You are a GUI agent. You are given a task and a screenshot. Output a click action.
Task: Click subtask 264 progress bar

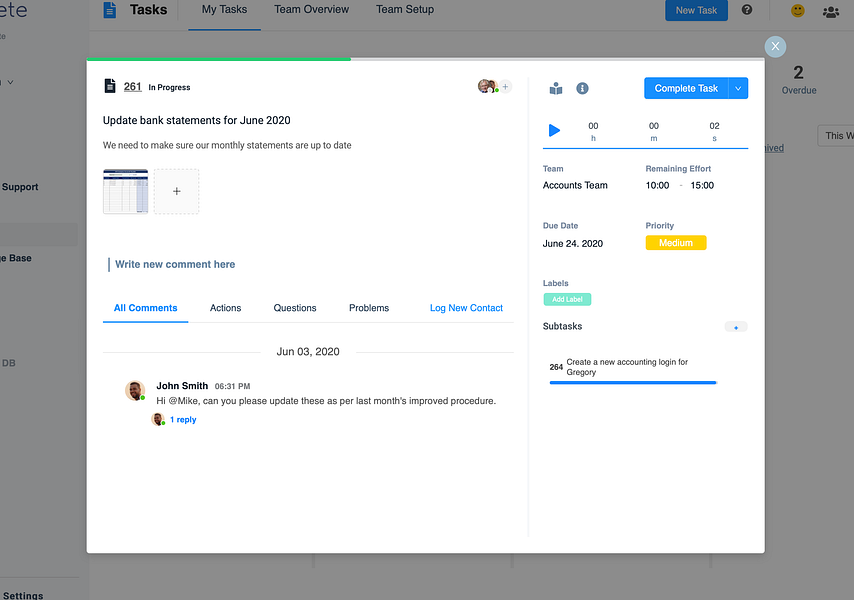tap(633, 383)
